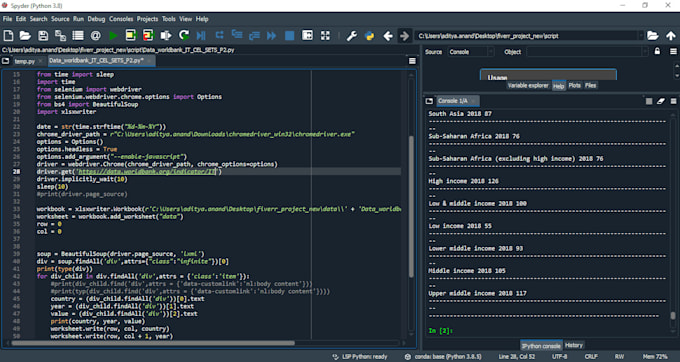The image size is (680, 362).
Task: Click the save all files icon
Action: point(60,36)
